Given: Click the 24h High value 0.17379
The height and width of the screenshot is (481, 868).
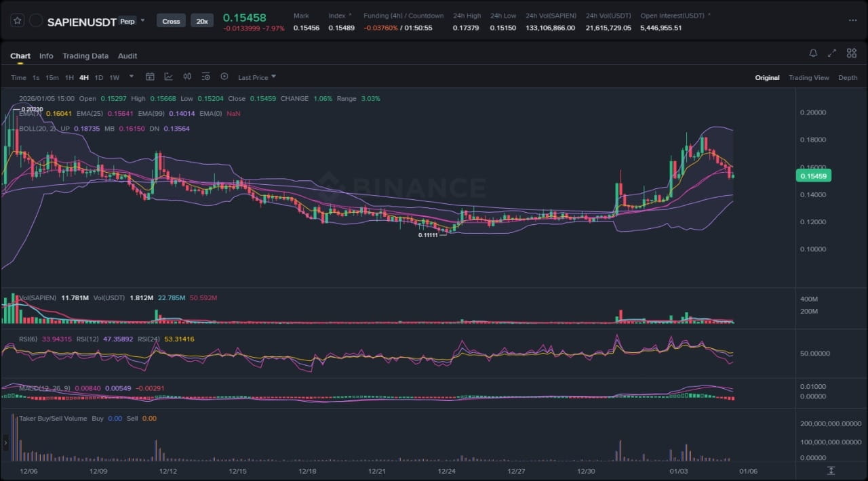Looking at the screenshot, I should [x=466, y=28].
